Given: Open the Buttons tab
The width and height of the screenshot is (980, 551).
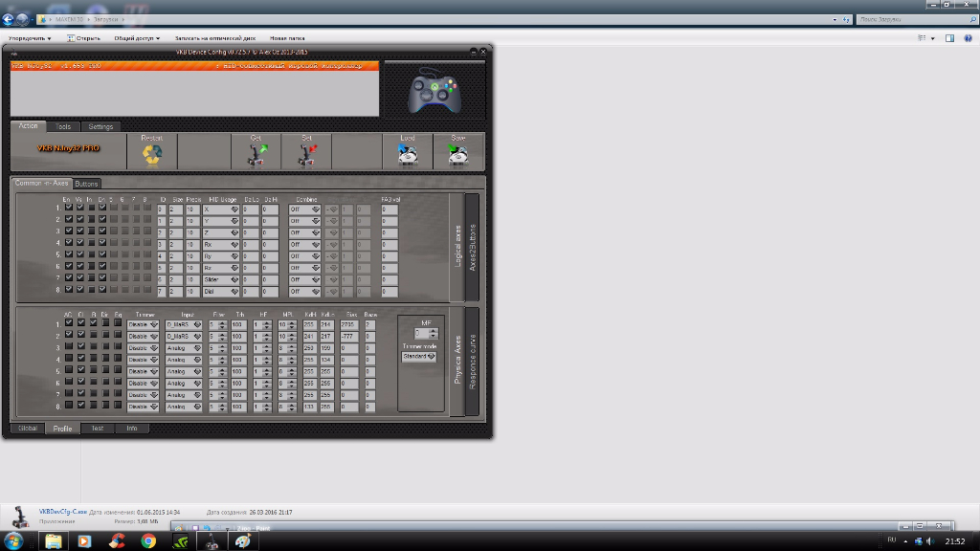Looking at the screenshot, I should (x=86, y=184).
